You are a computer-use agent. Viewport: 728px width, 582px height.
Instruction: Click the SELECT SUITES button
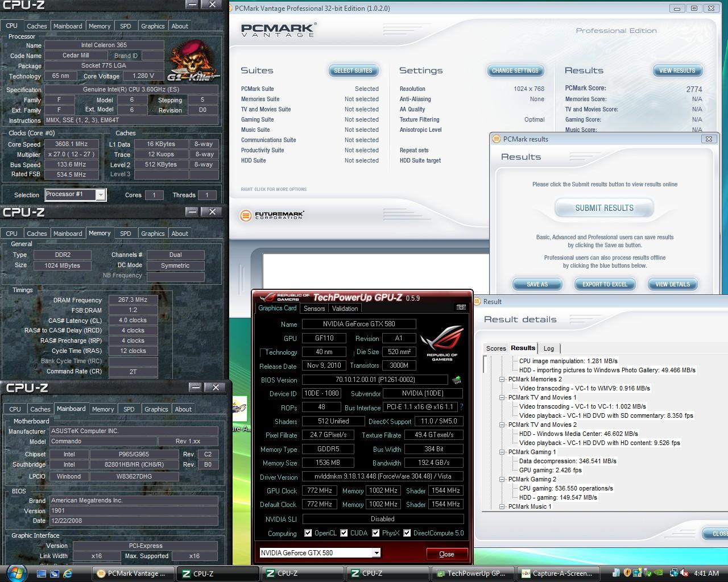[x=353, y=70]
